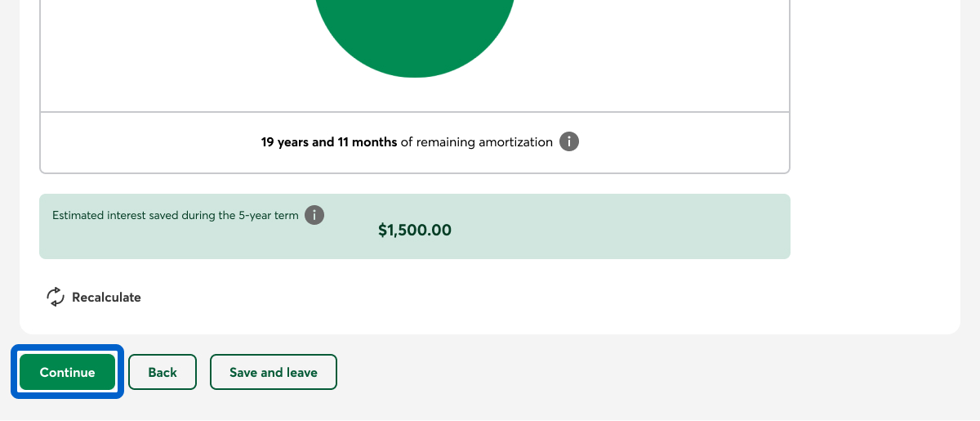Click the Recalculate circular arrows icon

point(56,297)
